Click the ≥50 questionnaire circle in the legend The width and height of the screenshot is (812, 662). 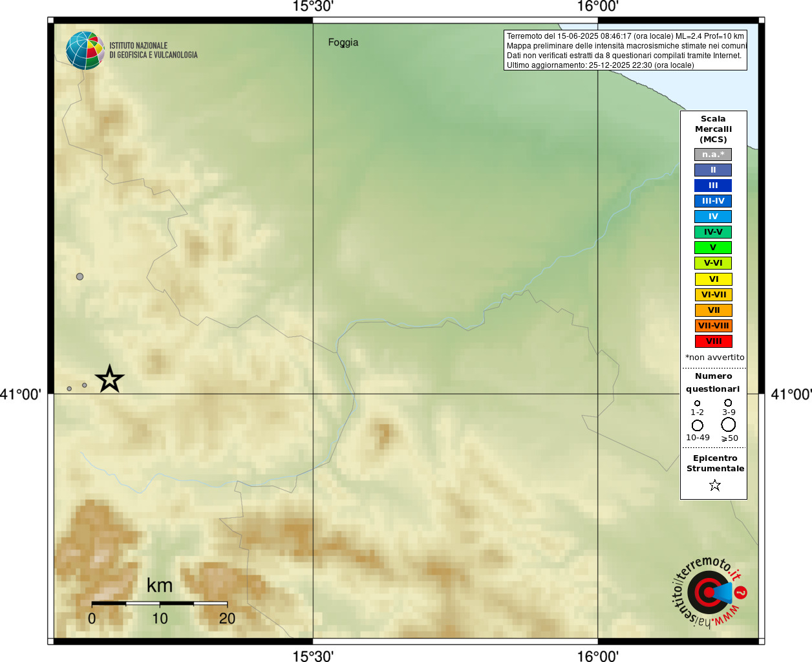729,424
